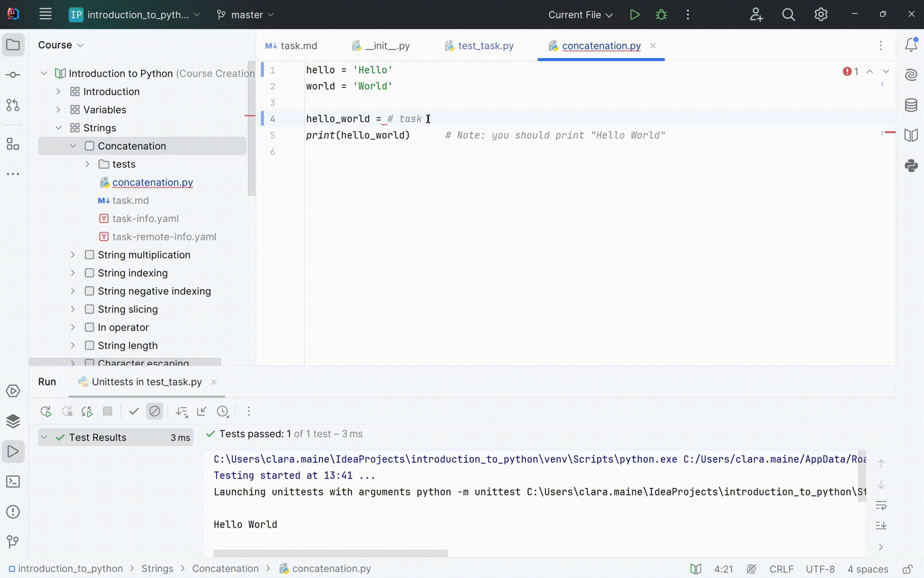Image resolution: width=924 pixels, height=578 pixels.
Task: Click the String indexing task checkbox icon
Action: tap(89, 273)
